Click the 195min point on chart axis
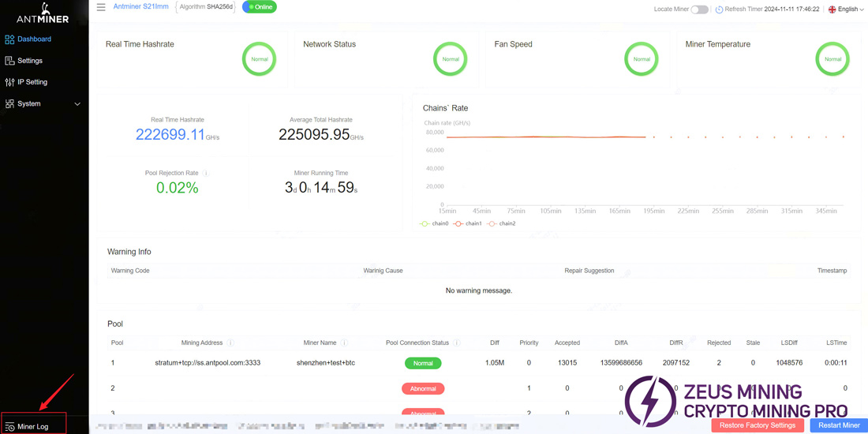The image size is (868, 434). click(654, 211)
